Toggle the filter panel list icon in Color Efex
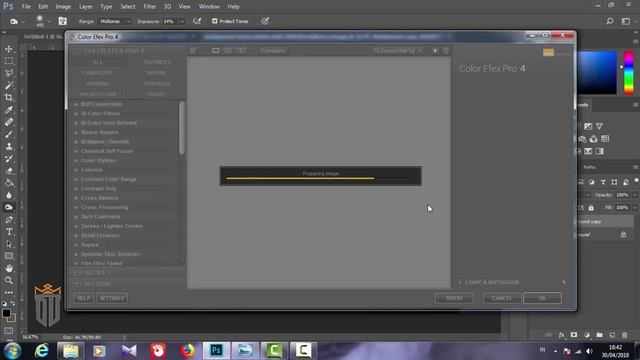Screen dimensions: 640x360 pos(193,51)
